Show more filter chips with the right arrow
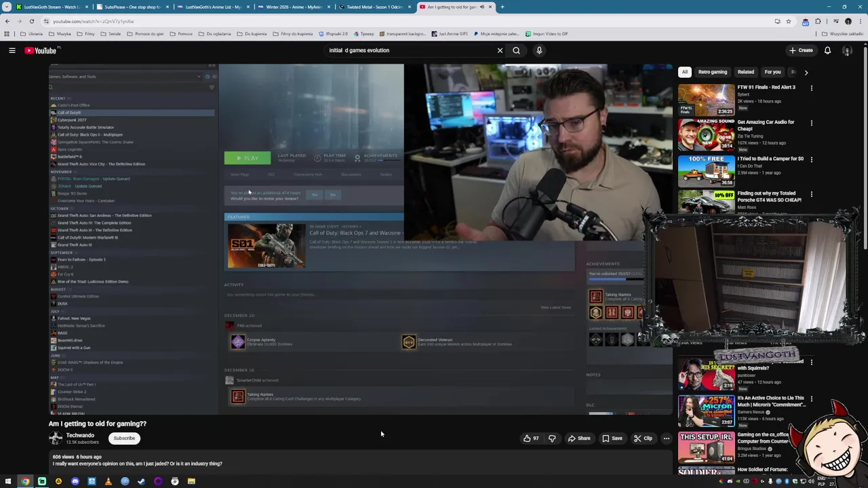 coord(806,72)
